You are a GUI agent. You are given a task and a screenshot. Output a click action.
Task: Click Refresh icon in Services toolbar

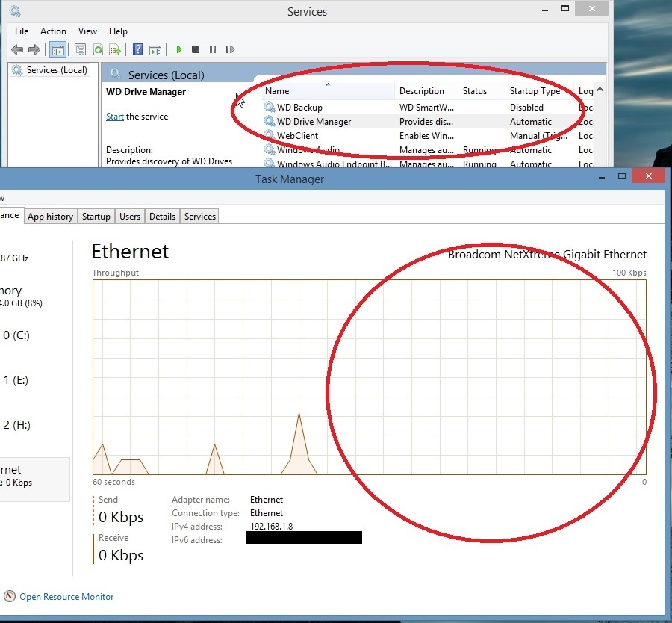point(98,50)
